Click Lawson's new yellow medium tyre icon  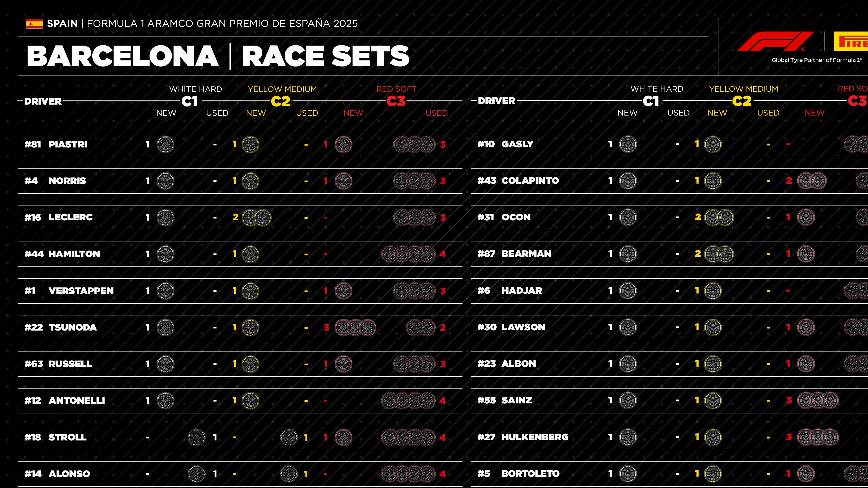713,327
